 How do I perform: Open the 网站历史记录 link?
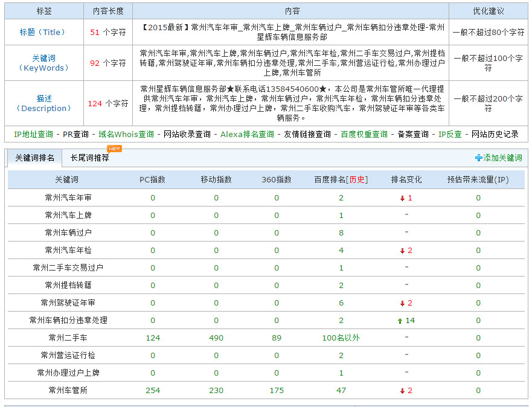pos(495,134)
